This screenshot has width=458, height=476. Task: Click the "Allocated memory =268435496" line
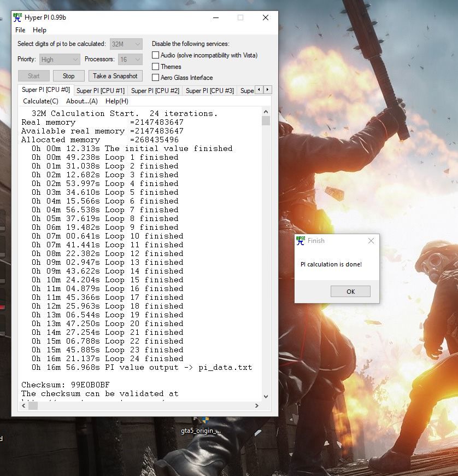click(x=100, y=140)
